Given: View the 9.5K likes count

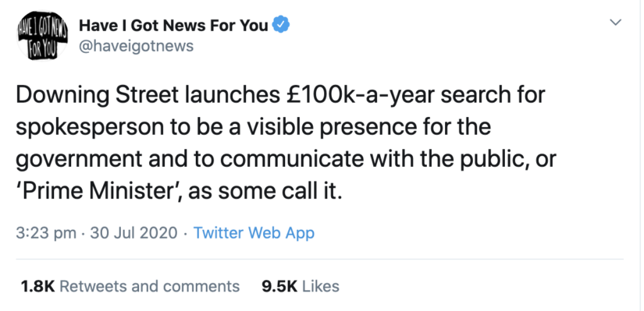Looking at the screenshot, I should [x=279, y=286].
